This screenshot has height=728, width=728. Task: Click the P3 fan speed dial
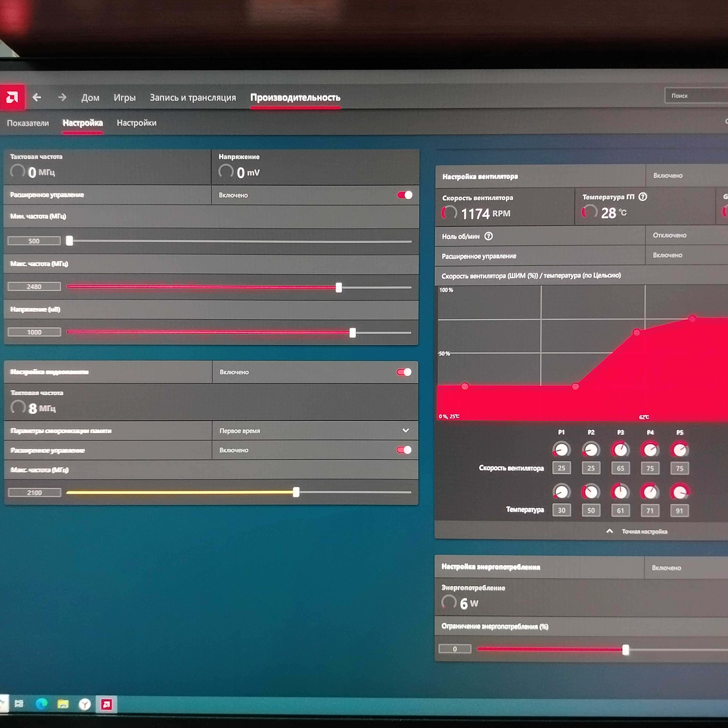620,449
